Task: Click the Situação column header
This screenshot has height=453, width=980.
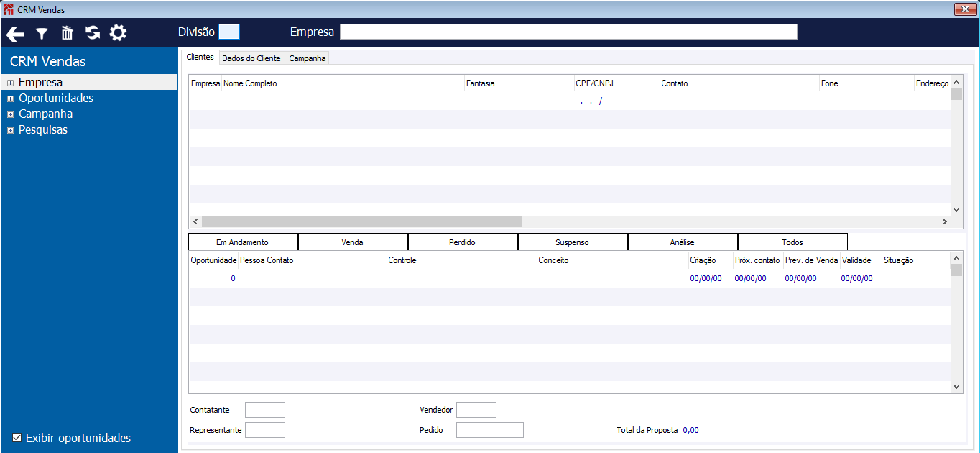Action: click(x=899, y=260)
